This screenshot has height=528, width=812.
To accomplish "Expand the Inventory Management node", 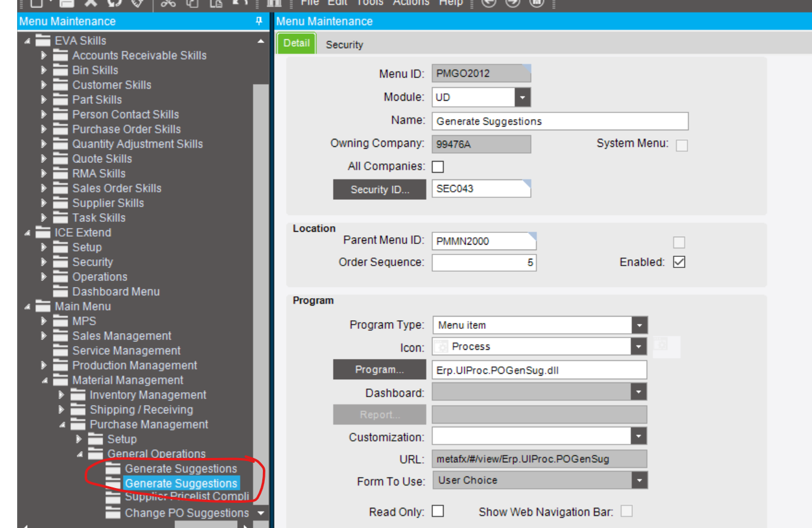I will [61, 395].
